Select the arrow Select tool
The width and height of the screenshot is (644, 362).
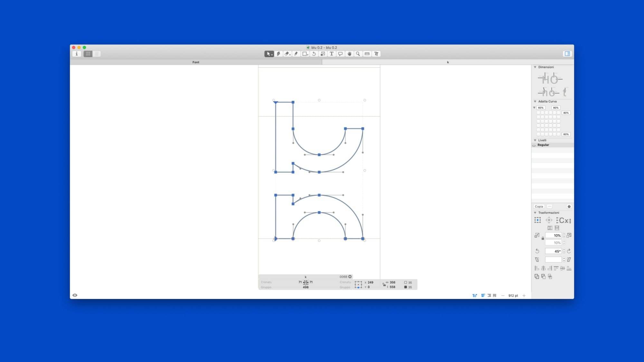(x=269, y=54)
